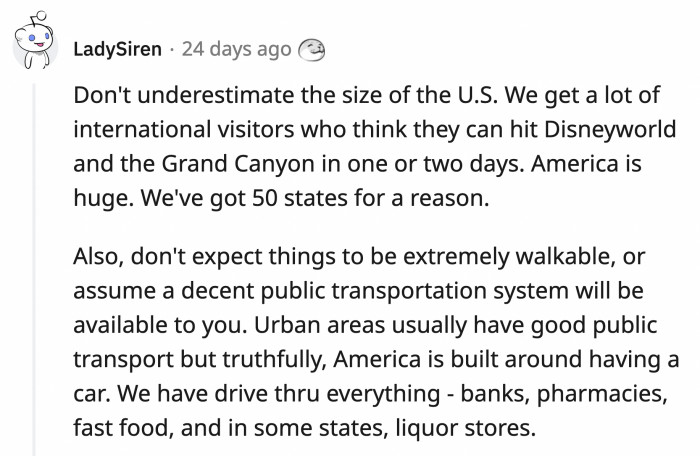Click the word "pharmacies" in the comment
The width and height of the screenshot is (700, 456).
[601, 394]
